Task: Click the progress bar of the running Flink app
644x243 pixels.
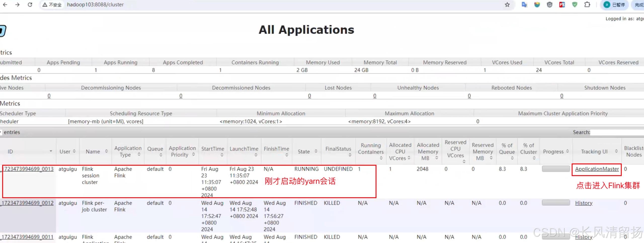Action: (x=555, y=169)
